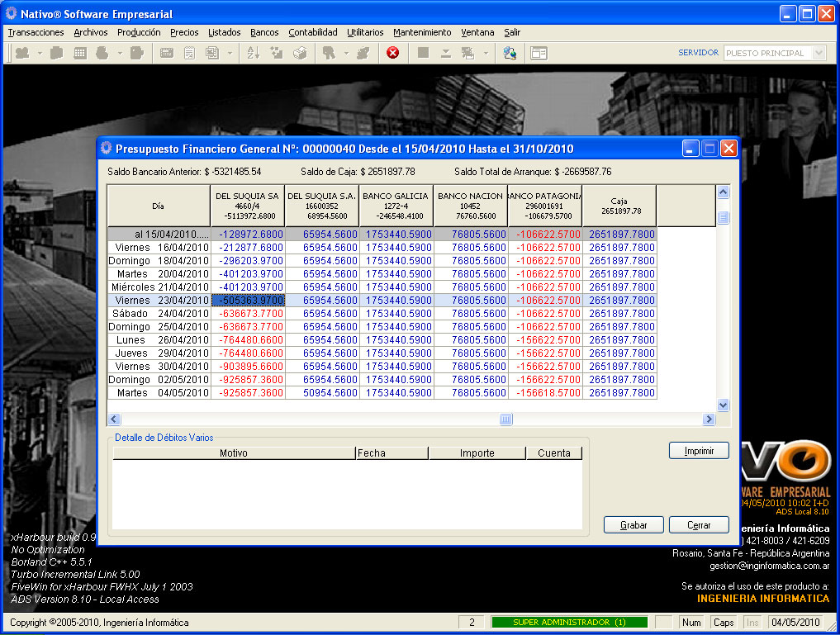Click the Nativo icon in dialog title bar

[x=106, y=149]
